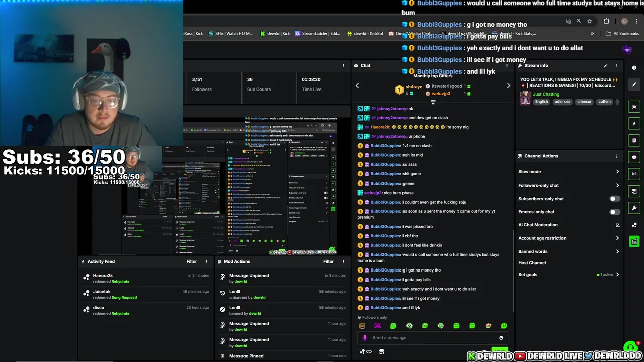Show previous top gifters with left arrow
644x362 pixels.
[357, 86]
